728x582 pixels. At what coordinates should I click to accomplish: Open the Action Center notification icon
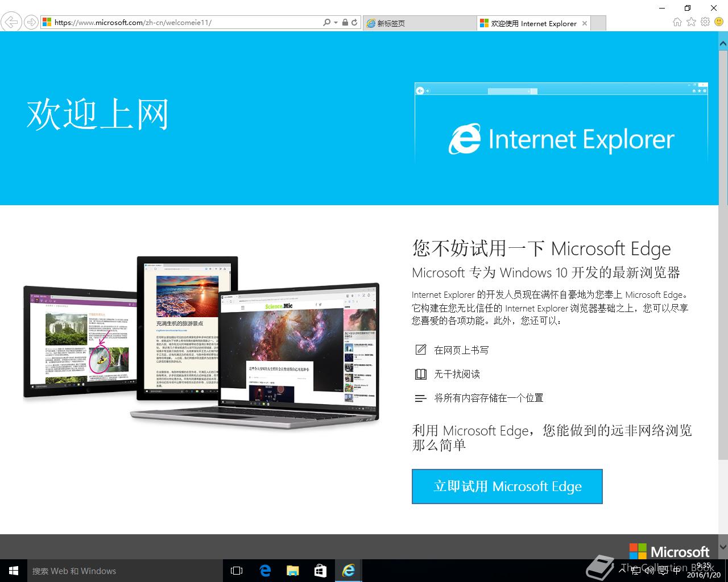click(x=663, y=571)
